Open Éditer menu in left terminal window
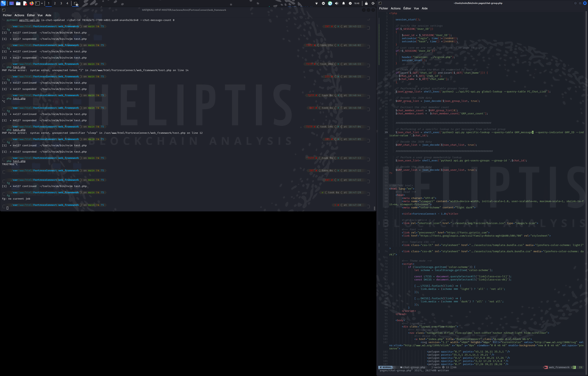 (31, 15)
